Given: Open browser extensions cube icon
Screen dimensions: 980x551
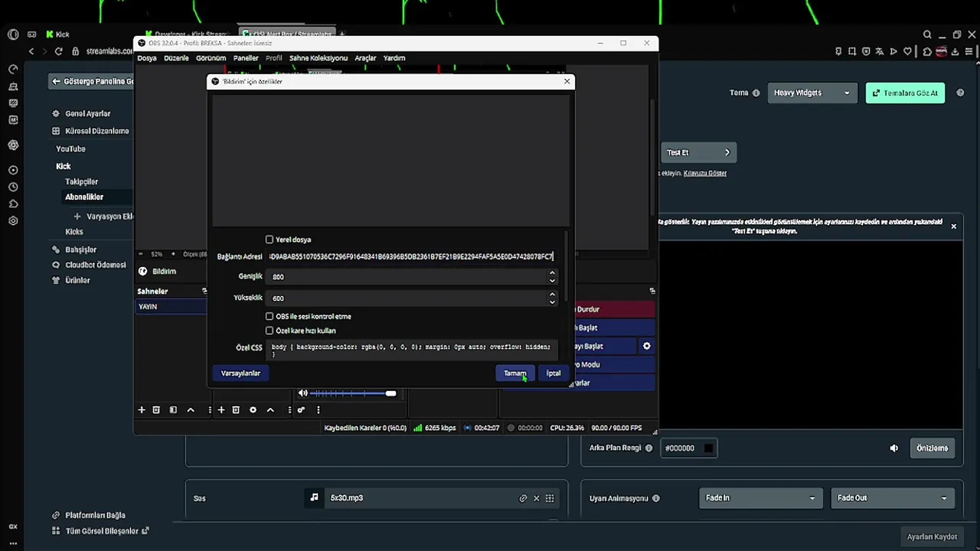Looking at the screenshot, I should (927, 51).
